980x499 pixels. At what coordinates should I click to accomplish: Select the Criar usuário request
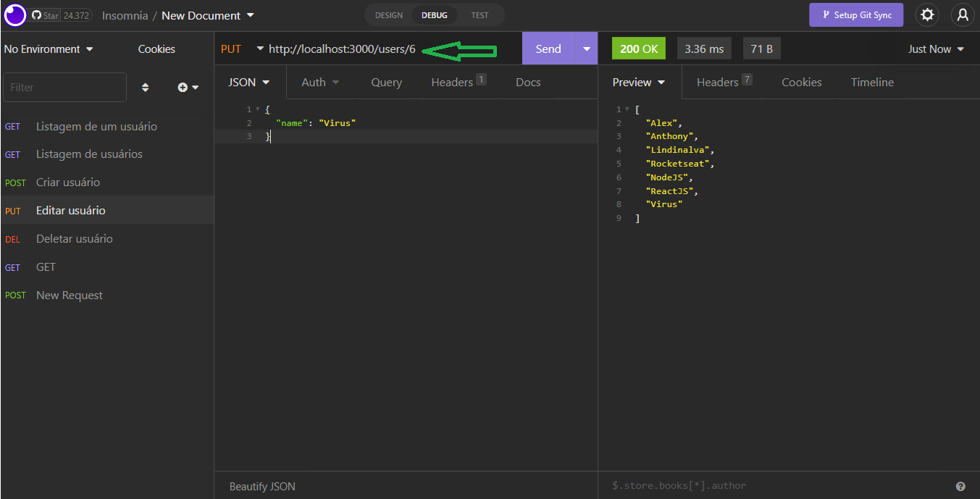(x=107, y=183)
